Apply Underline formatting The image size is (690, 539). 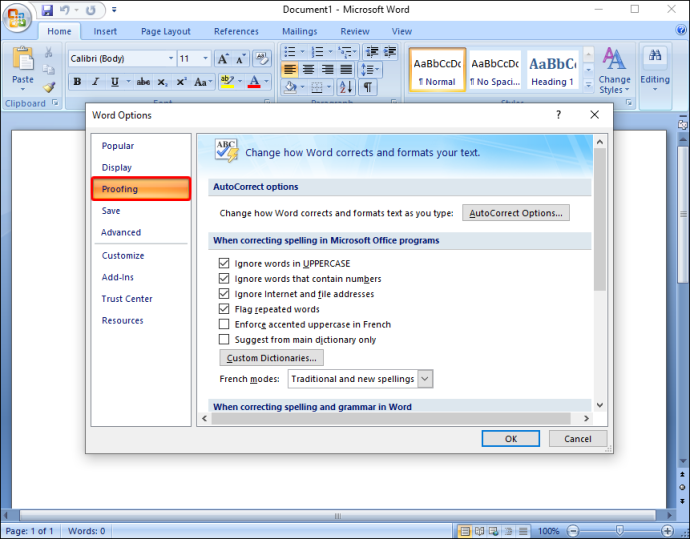point(114,81)
